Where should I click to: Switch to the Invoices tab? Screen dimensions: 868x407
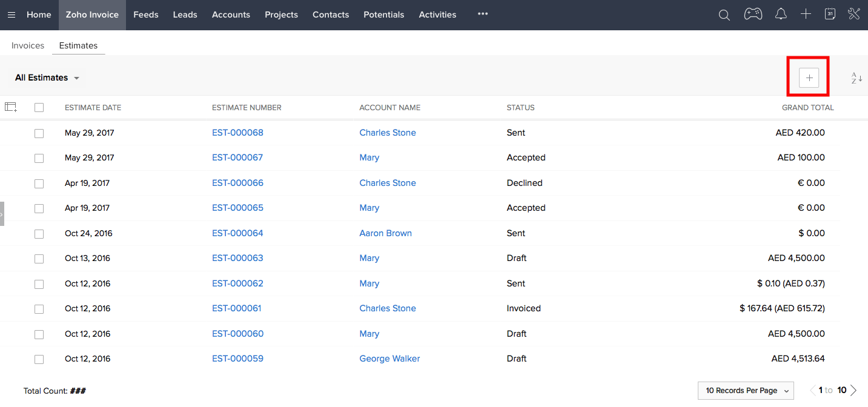click(x=28, y=45)
